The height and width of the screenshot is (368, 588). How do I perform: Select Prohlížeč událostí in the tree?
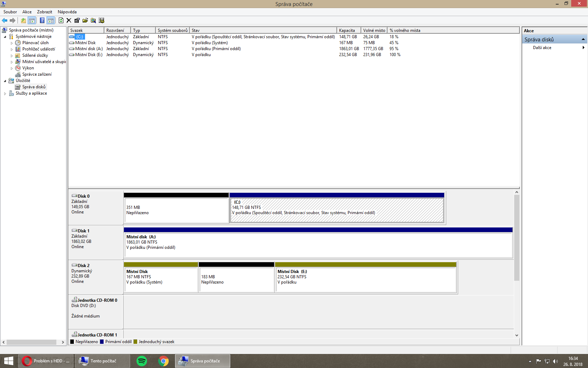point(38,49)
